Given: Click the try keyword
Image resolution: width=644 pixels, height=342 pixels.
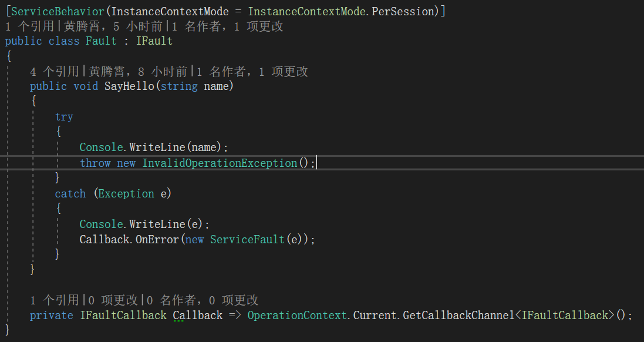Looking at the screenshot, I should (x=64, y=116).
